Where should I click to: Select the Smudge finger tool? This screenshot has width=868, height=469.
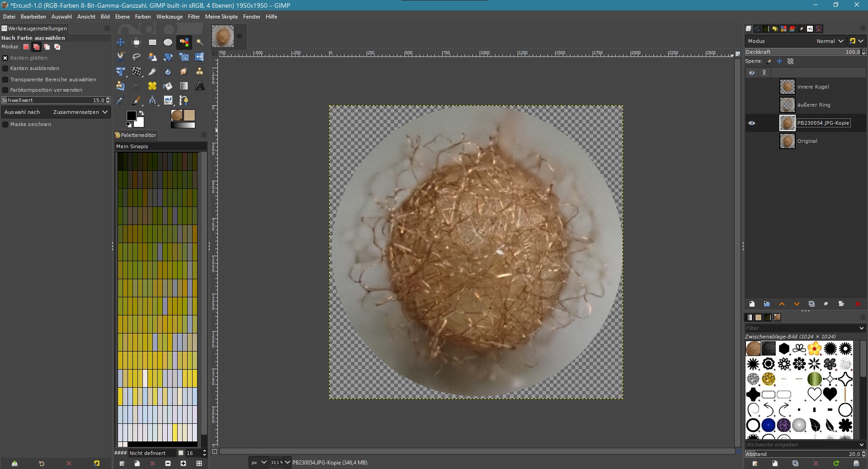(184, 71)
